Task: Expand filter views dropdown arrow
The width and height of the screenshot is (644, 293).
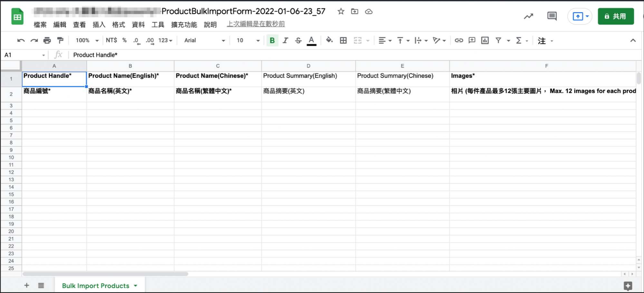Action: click(x=508, y=41)
